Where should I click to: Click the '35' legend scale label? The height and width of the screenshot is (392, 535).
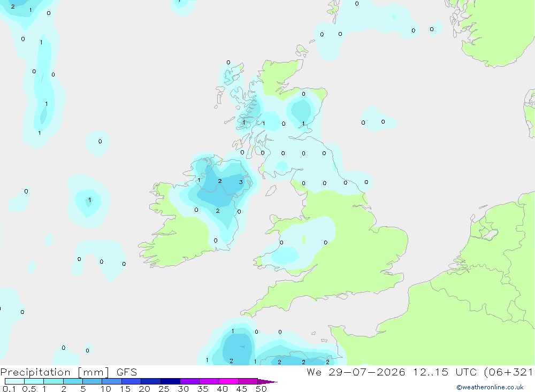click(x=203, y=389)
